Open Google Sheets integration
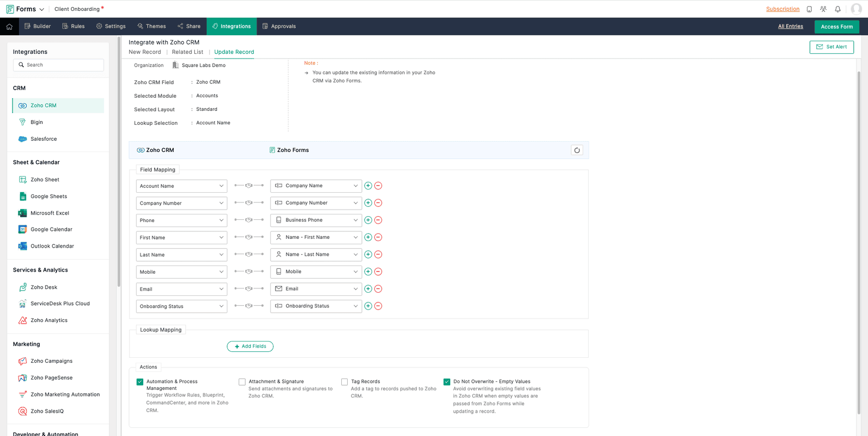This screenshot has width=868, height=436. point(49,197)
